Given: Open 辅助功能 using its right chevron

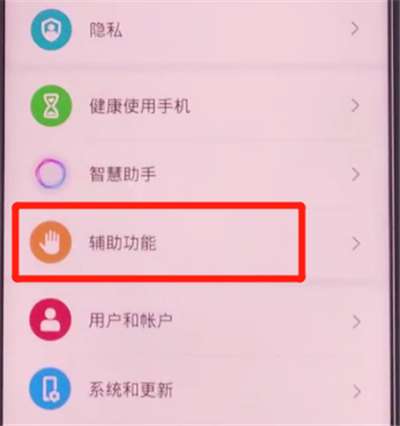Looking at the screenshot, I should click(x=356, y=244).
